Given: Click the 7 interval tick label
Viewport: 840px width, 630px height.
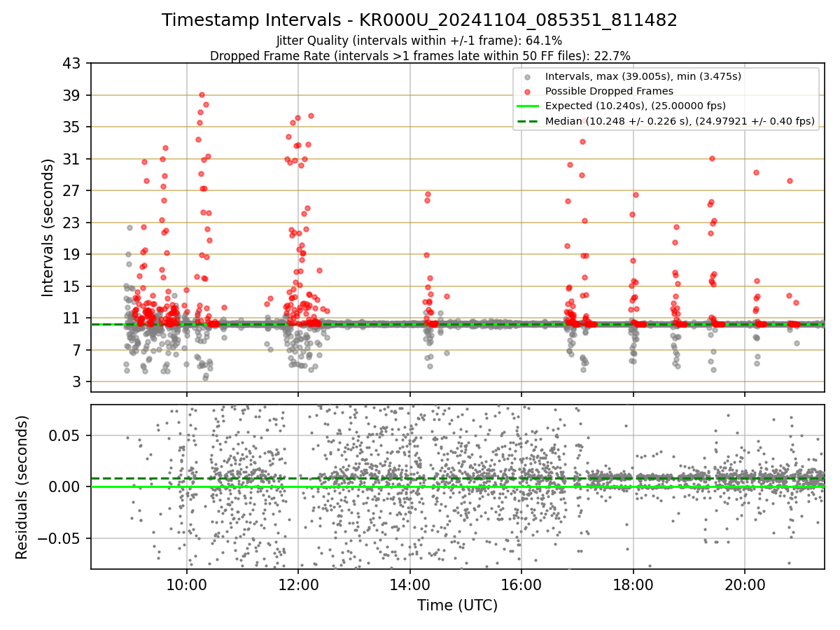Looking at the screenshot, I should [x=78, y=350].
